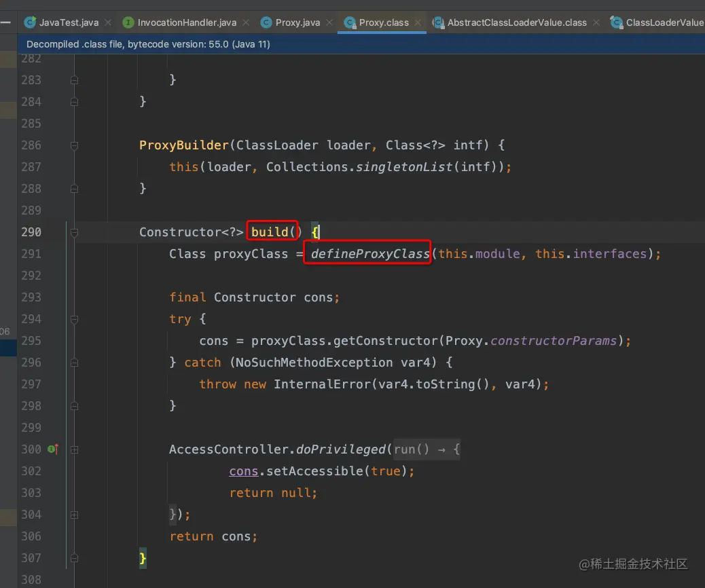Screen dimensions: 705x588
Task: Click this.module argument on line 291
Action: (x=479, y=253)
